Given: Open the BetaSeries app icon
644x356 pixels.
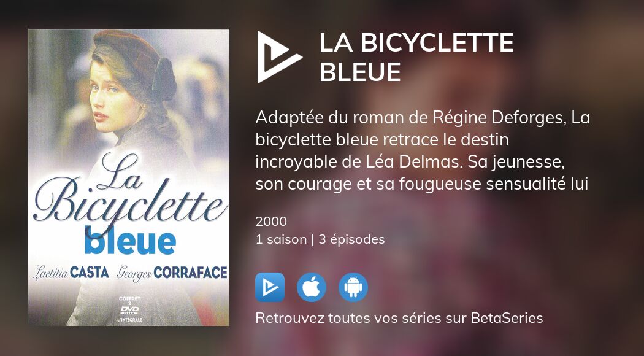Looking at the screenshot, I should click(270, 287).
